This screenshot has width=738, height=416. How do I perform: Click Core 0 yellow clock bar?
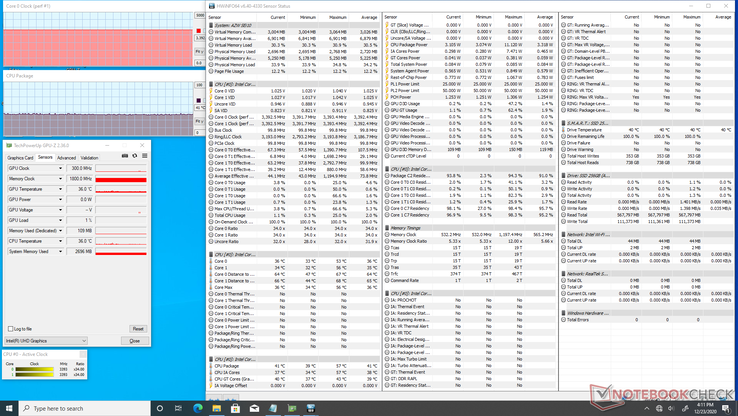[34, 369]
